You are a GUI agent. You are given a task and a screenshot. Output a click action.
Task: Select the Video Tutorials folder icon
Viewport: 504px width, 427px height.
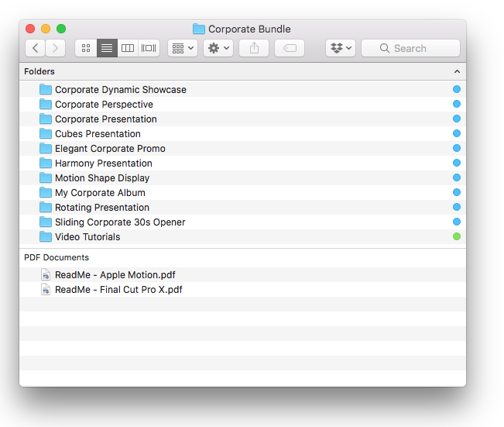[x=46, y=237]
